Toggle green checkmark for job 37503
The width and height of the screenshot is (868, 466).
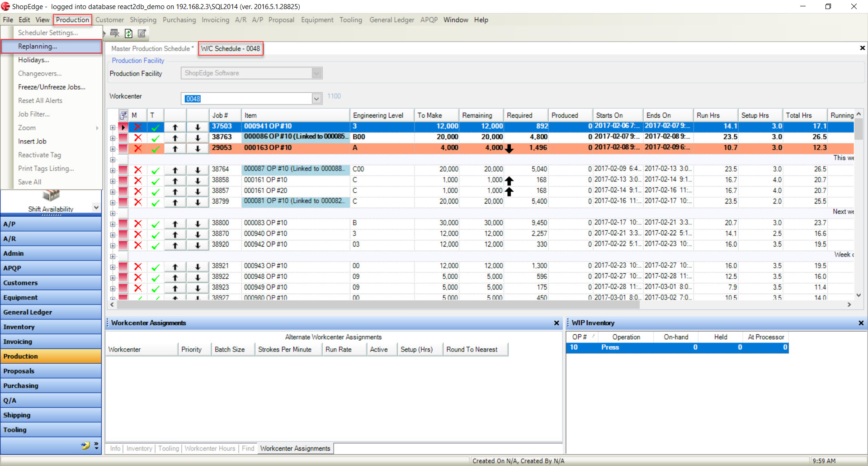(x=155, y=127)
